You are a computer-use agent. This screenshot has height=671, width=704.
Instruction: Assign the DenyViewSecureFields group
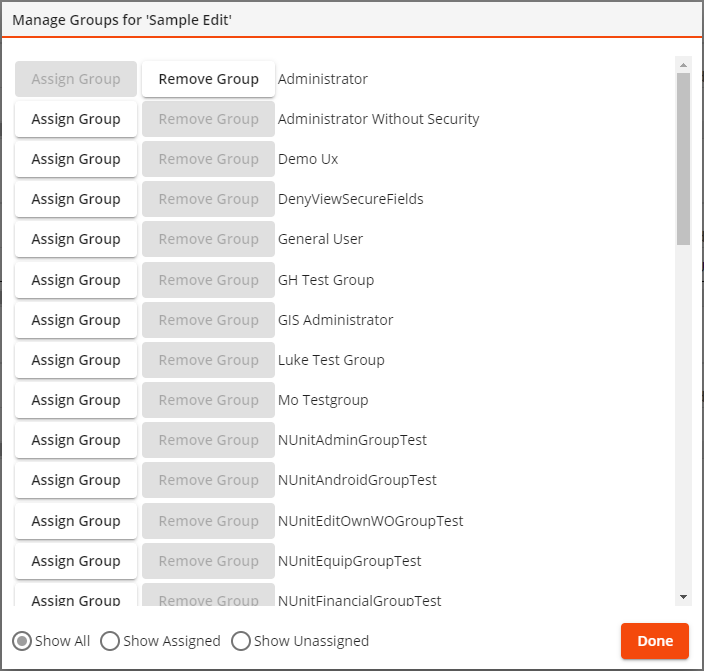(x=76, y=199)
